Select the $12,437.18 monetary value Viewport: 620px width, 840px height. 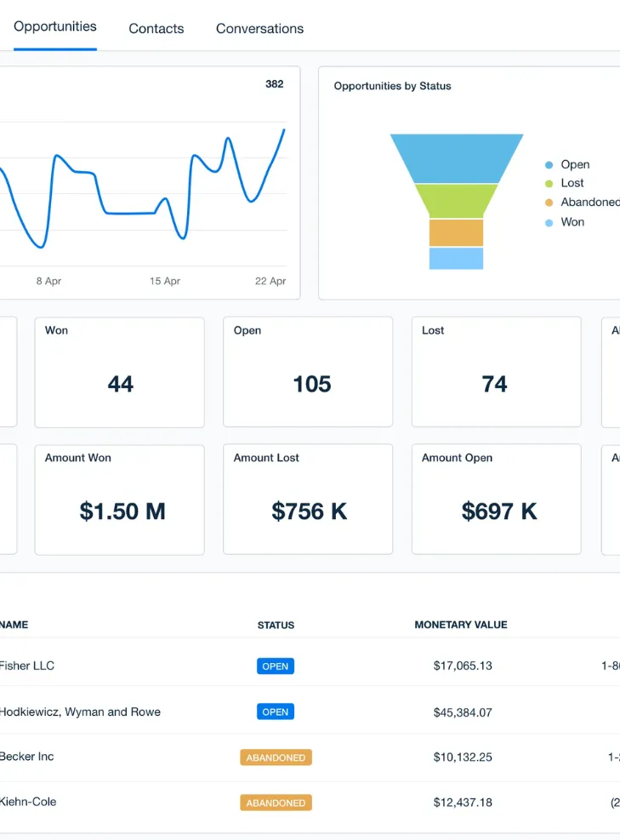[463, 803]
